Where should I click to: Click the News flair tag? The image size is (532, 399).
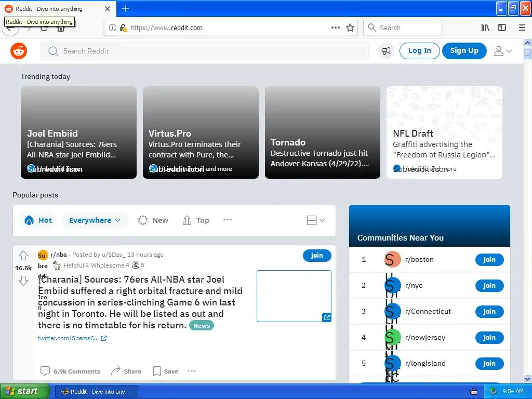coord(202,326)
